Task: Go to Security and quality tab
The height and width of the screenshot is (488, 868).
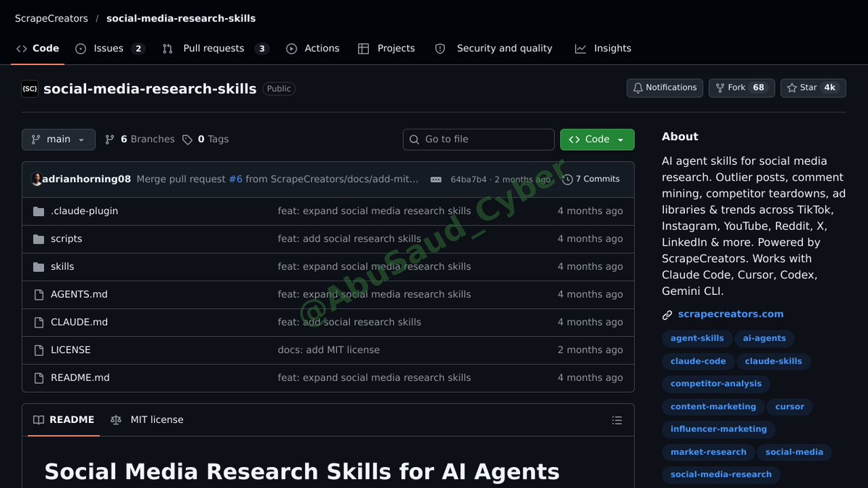Action: pyautogui.click(x=493, y=48)
